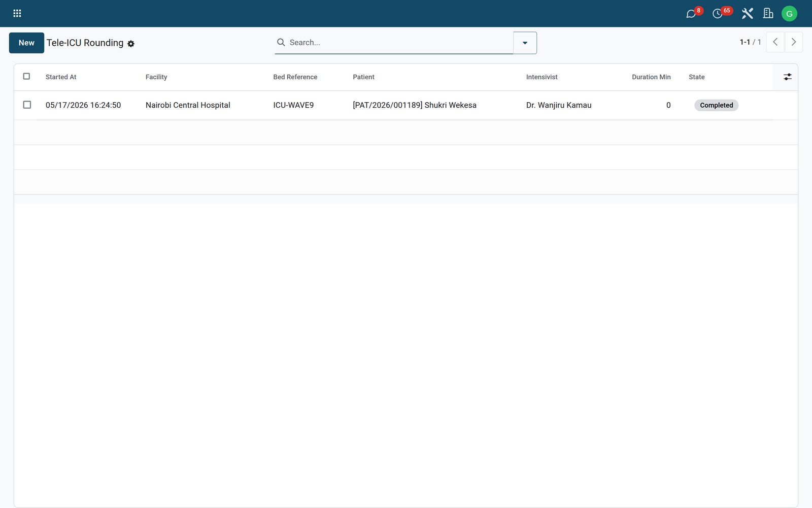
Task: Open the developer tools wrench icon
Action: (x=747, y=14)
